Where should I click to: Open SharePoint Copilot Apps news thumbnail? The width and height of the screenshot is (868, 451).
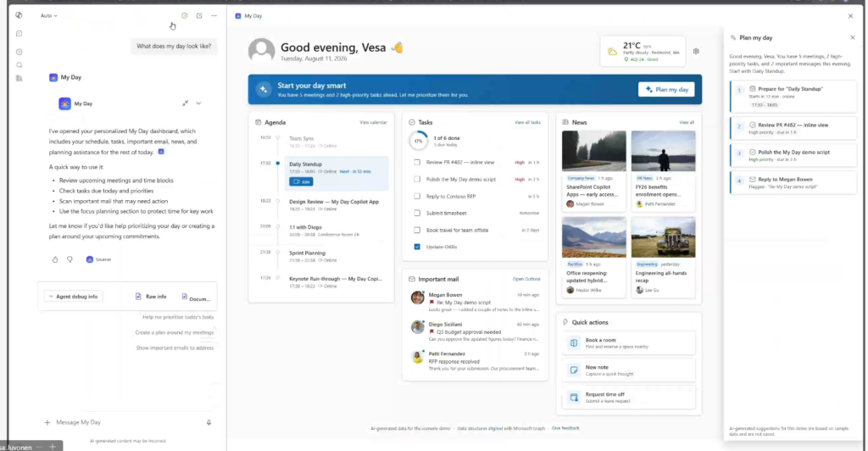coord(594,151)
